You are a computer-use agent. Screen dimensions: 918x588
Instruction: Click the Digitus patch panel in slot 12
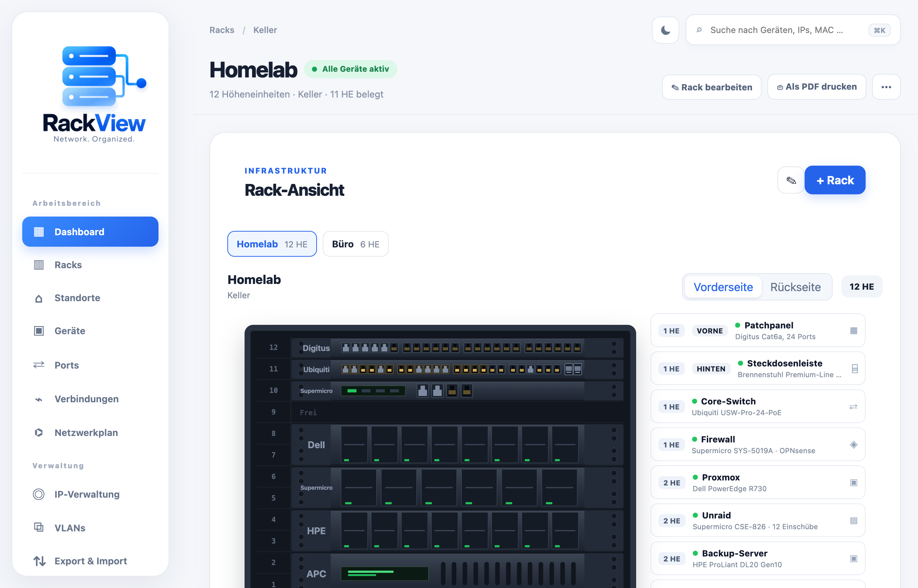(x=457, y=347)
